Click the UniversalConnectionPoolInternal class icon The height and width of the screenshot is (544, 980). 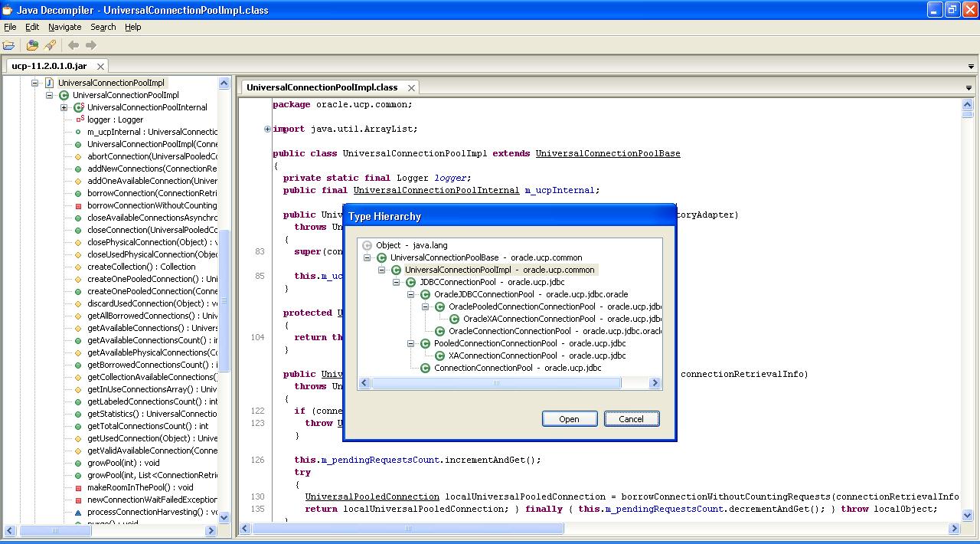point(78,107)
